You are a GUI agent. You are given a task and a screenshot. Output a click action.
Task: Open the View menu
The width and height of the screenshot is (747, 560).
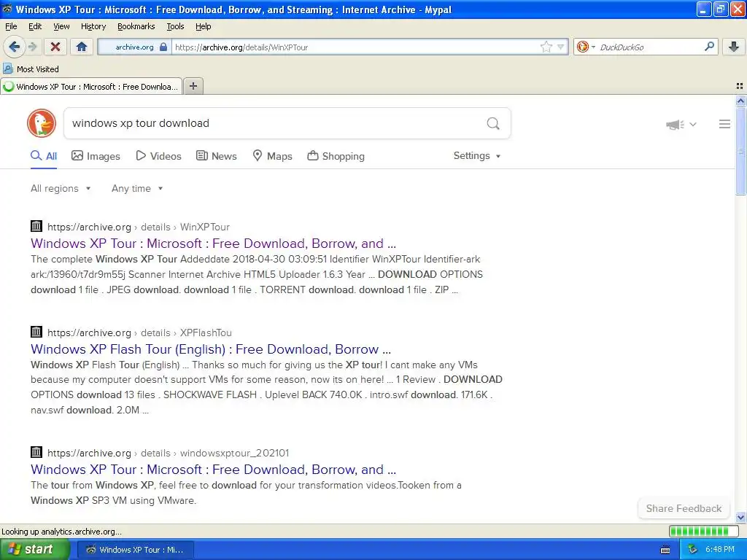pos(61,26)
